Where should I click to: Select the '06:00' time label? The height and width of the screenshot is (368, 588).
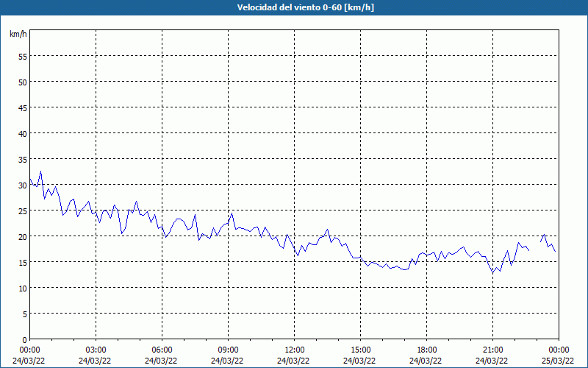point(162,350)
